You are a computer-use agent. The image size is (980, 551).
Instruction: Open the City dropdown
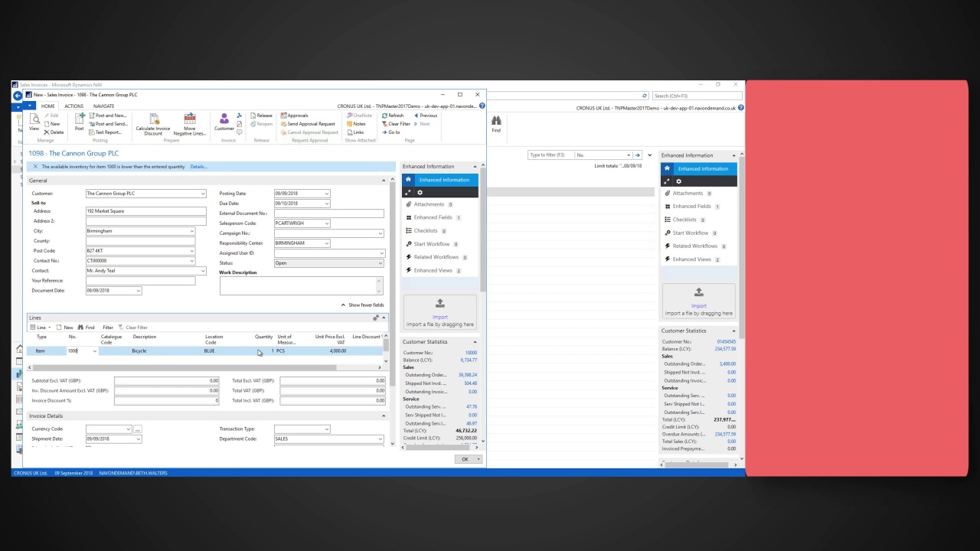(191, 230)
